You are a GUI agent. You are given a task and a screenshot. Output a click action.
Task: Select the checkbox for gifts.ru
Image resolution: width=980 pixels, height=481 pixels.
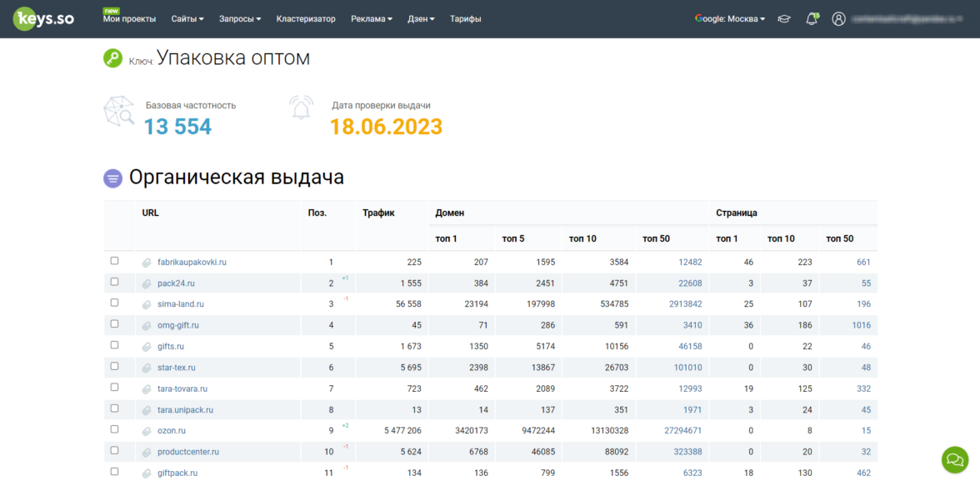tap(115, 345)
